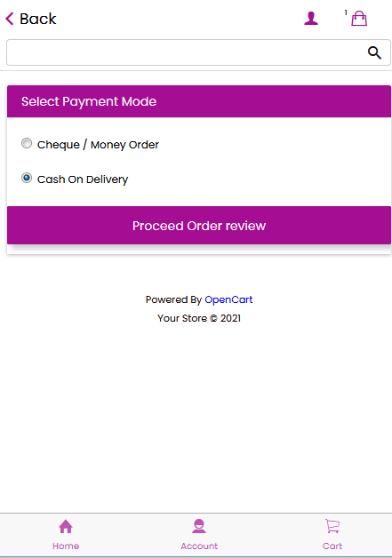The width and height of the screenshot is (392, 558).
Task: Click the Cash On Delivery label text
Action: [83, 179]
